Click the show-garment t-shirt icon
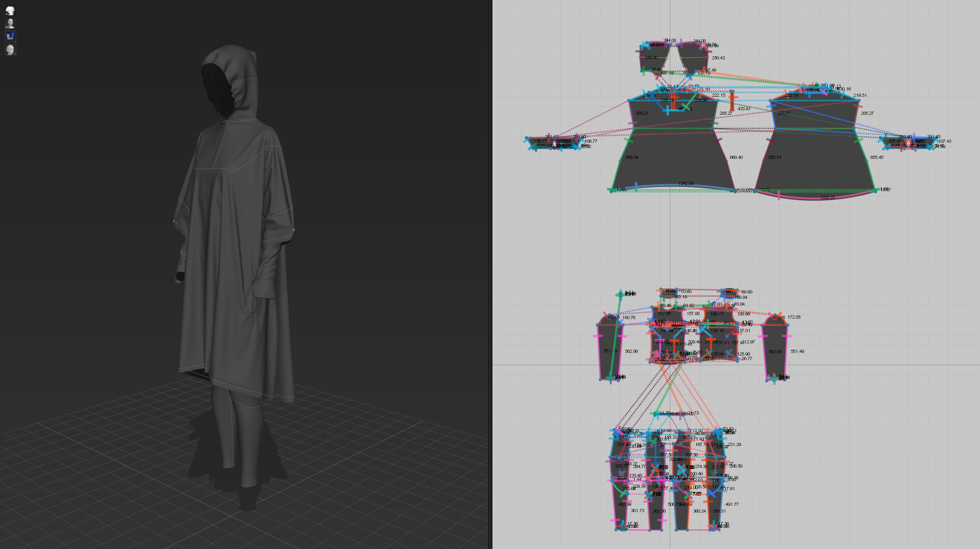 tap(10, 10)
